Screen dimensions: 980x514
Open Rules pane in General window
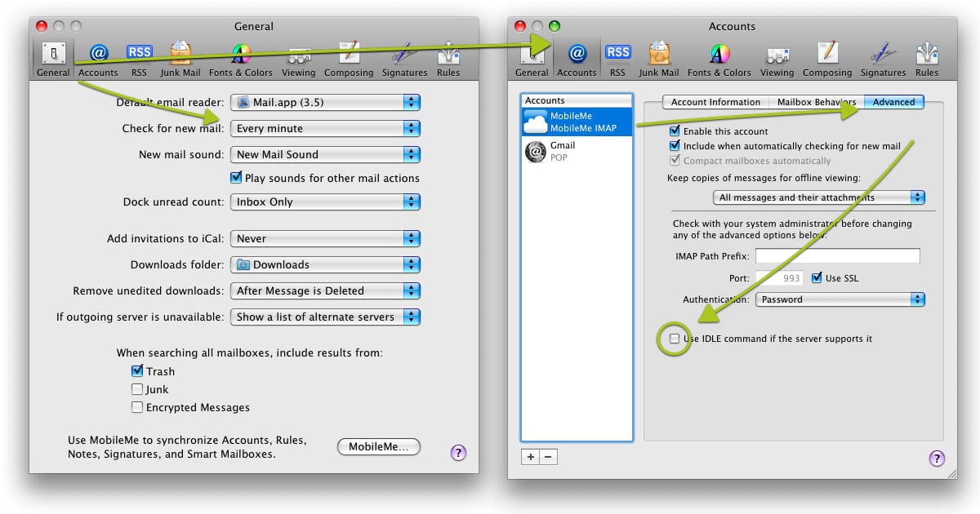(448, 60)
